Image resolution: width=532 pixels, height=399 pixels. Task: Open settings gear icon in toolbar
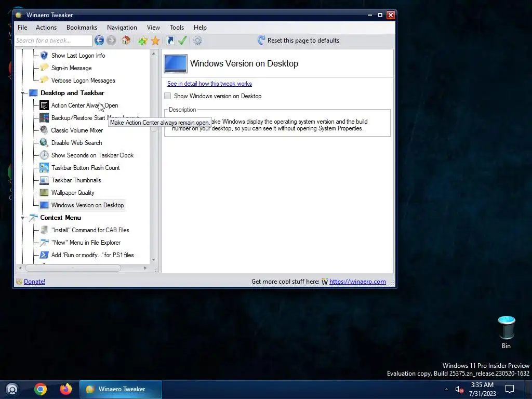(197, 41)
